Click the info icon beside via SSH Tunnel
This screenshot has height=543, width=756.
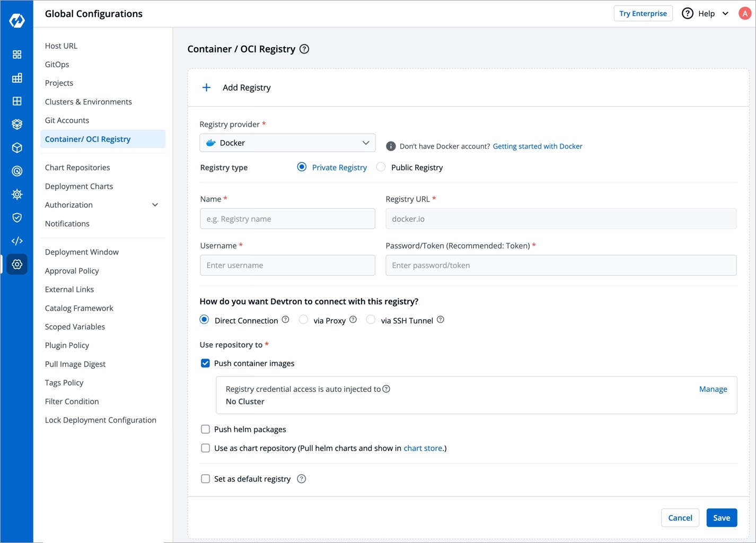[x=441, y=320]
